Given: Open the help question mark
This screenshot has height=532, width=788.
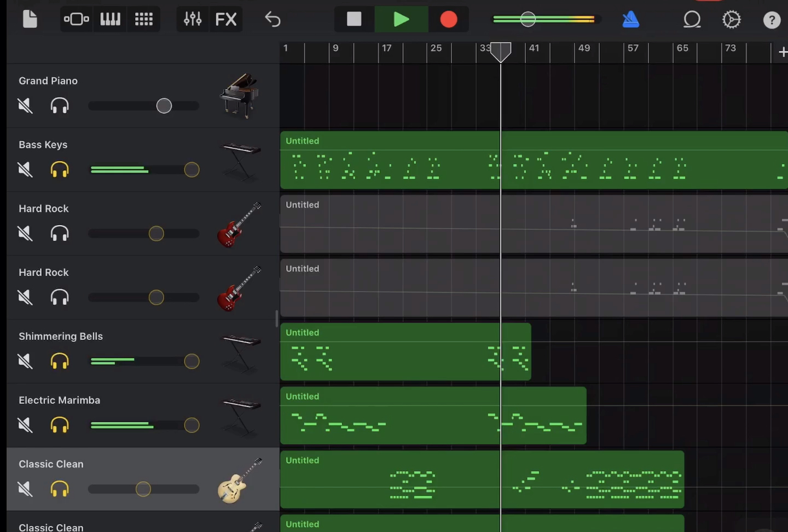Looking at the screenshot, I should pos(772,20).
